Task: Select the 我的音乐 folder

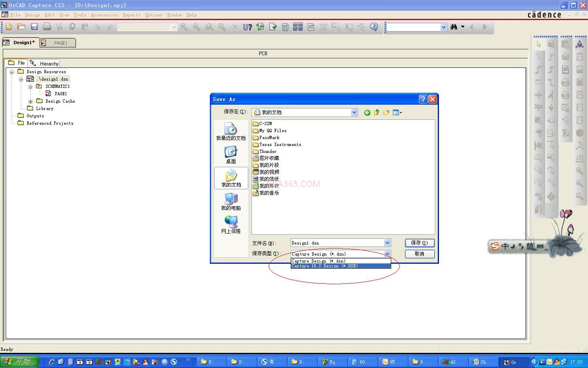Action: [x=266, y=193]
